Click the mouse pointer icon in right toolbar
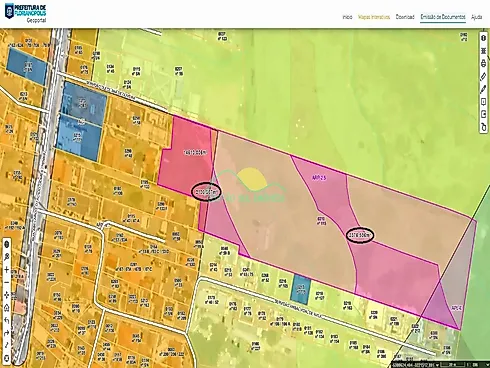 click(484, 127)
